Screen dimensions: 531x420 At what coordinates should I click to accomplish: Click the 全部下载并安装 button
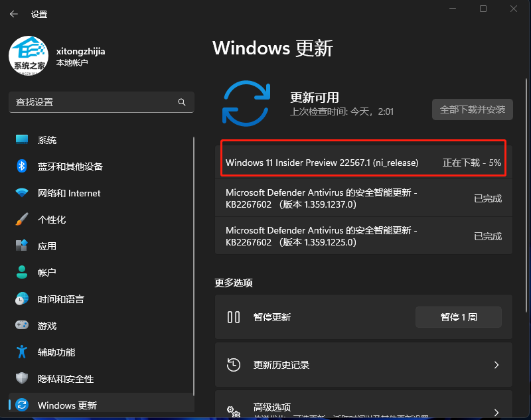(x=473, y=109)
